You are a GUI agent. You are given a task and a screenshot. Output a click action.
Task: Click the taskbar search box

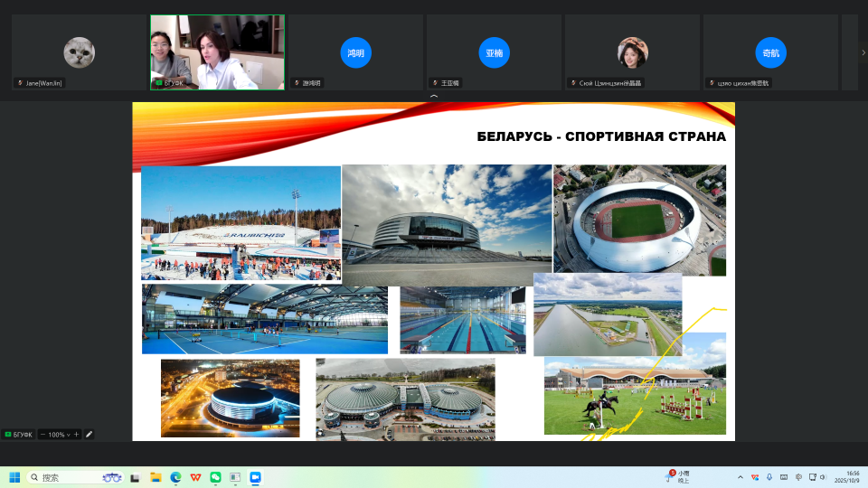[x=72, y=476]
